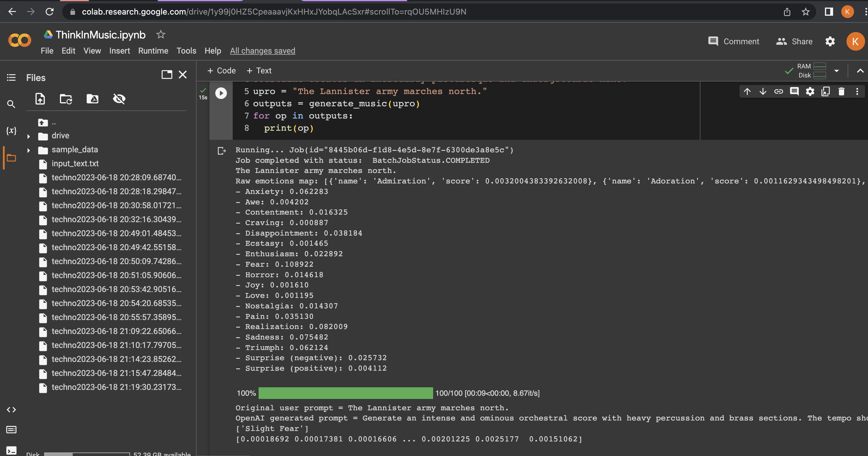The width and height of the screenshot is (868, 456).
Task: Copy link to cell icon
Action: [778, 91]
